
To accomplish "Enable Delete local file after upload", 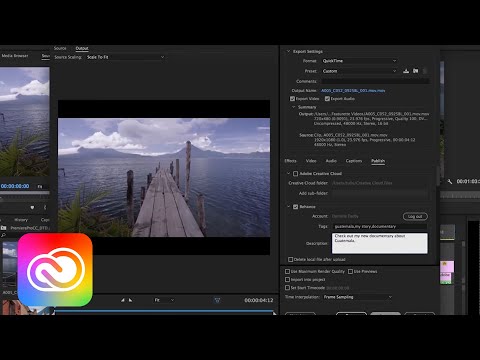I will point(290,259).
